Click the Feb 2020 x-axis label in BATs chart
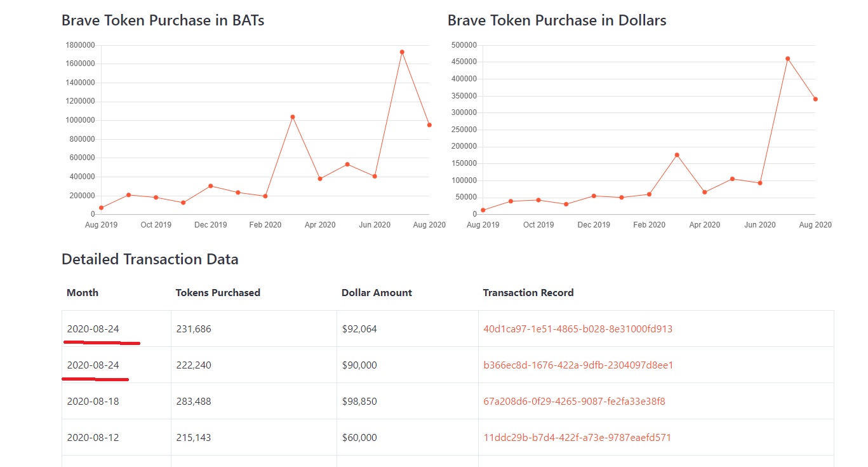The image size is (868, 467). 265,225
